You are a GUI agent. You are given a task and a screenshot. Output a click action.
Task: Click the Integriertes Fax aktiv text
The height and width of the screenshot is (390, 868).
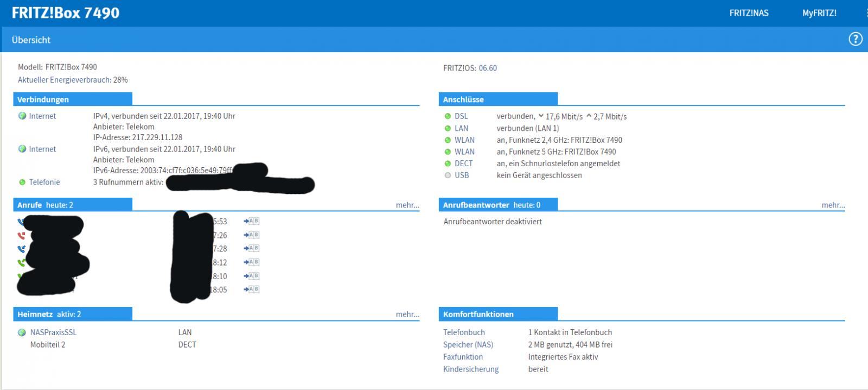coord(563,357)
